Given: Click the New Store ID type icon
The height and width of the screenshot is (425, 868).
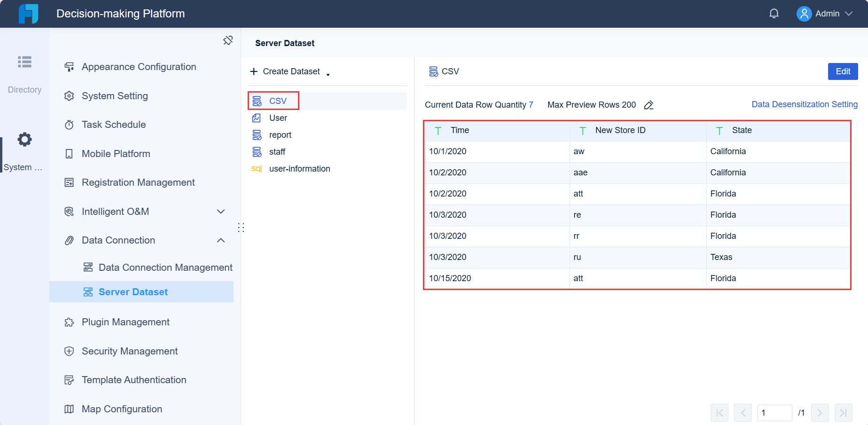Looking at the screenshot, I should tap(583, 131).
